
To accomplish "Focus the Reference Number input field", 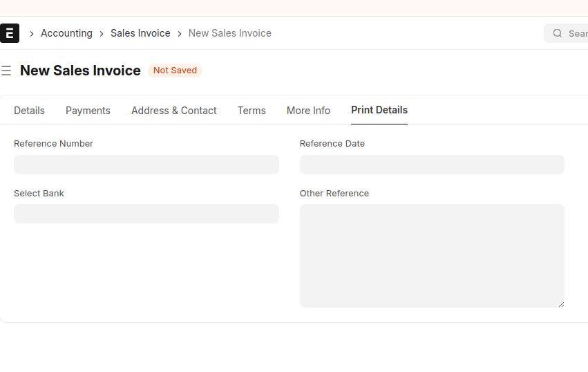I will pos(146,165).
